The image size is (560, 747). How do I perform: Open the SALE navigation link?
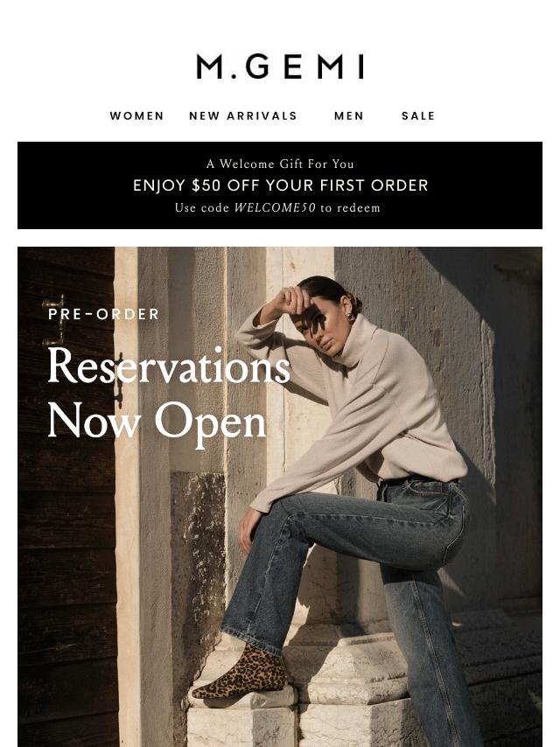pyautogui.click(x=418, y=115)
